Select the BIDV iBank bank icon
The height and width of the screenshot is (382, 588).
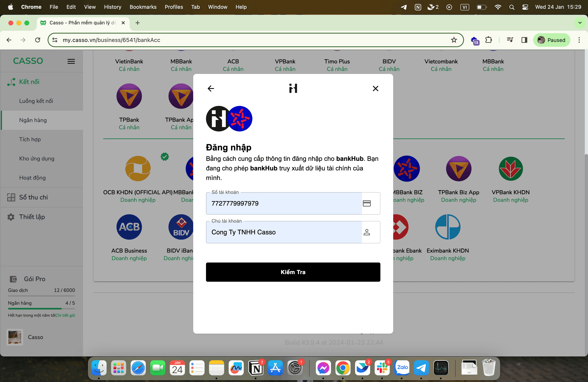pyautogui.click(x=181, y=227)
